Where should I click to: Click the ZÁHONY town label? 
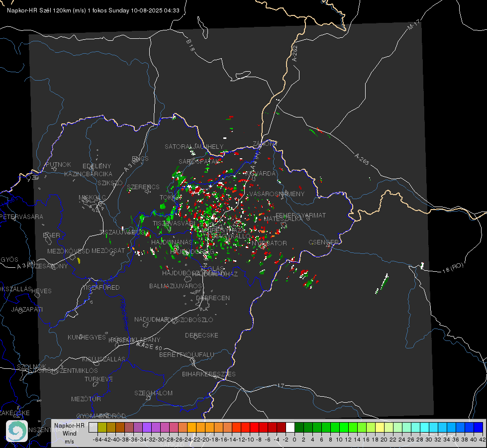click(x=265, y=144)
